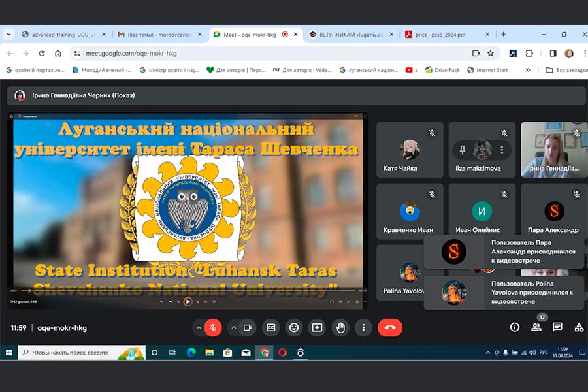Open the tab search dropdown arrow

tap(8, 34)
